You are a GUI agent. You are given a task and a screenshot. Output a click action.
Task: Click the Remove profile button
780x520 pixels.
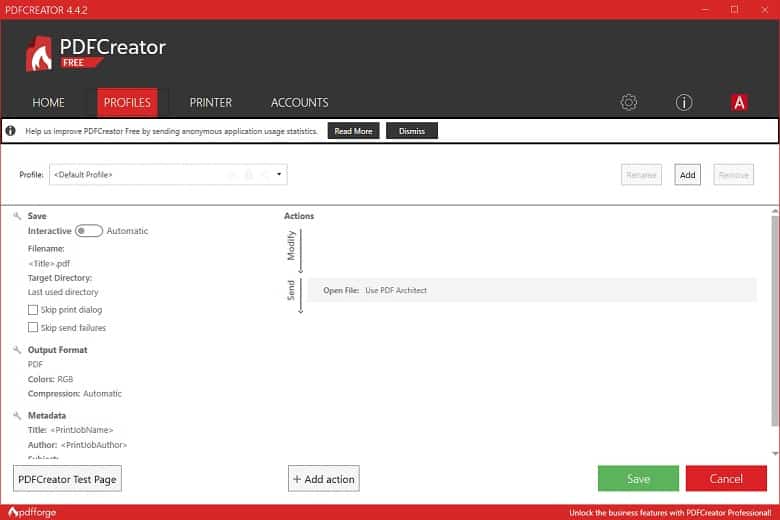coord(733,175)
